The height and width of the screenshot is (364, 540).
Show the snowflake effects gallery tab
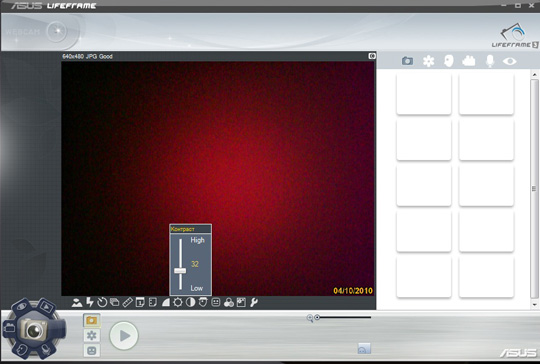point(428,61)
